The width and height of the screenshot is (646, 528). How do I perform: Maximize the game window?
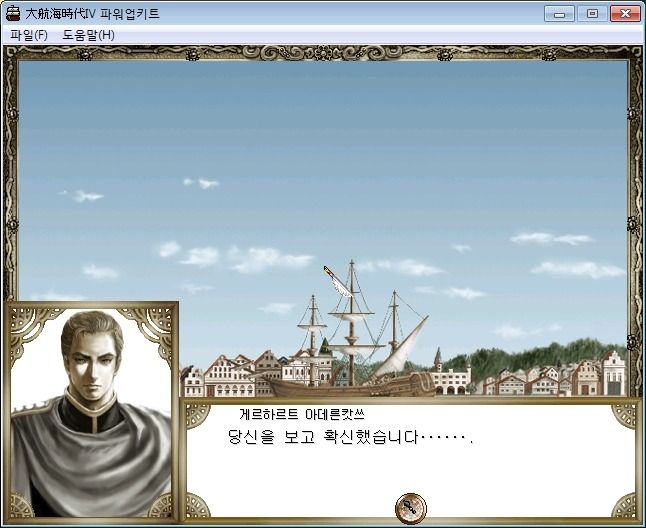point(592,14)
